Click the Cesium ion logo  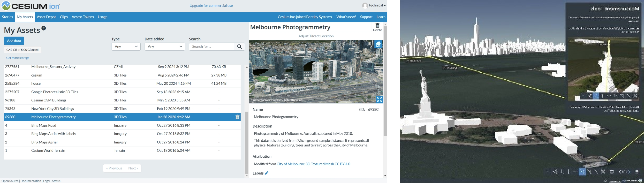coord(31,6)
